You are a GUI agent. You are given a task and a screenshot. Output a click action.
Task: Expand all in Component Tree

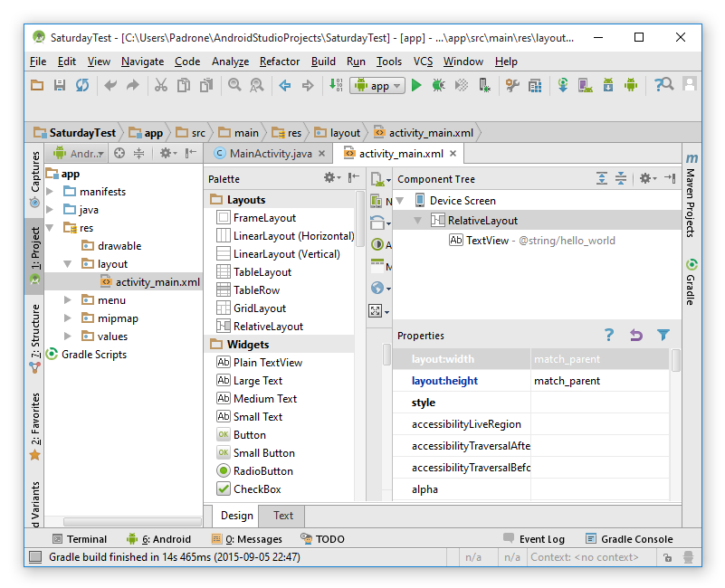(x=602, y=178)
